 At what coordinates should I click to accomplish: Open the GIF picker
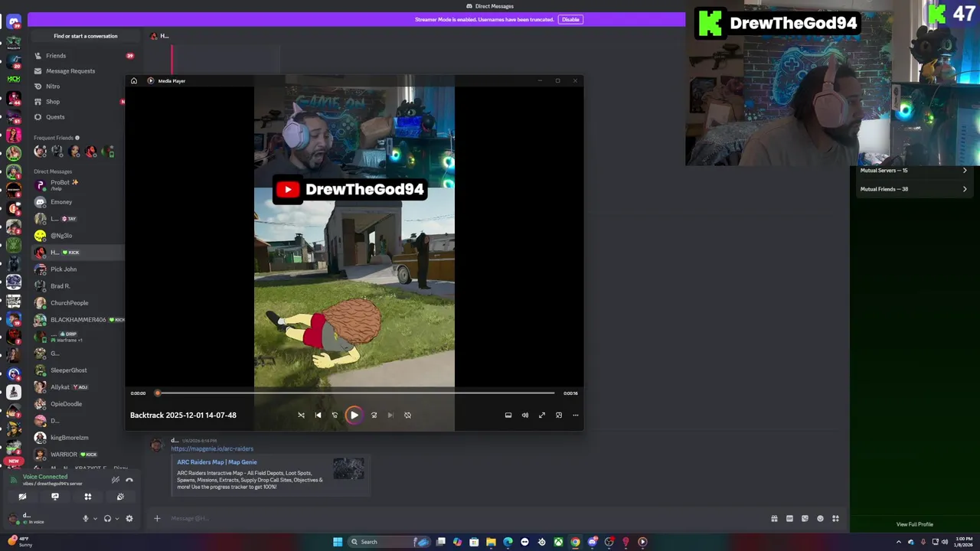click(x=789, y=519)
